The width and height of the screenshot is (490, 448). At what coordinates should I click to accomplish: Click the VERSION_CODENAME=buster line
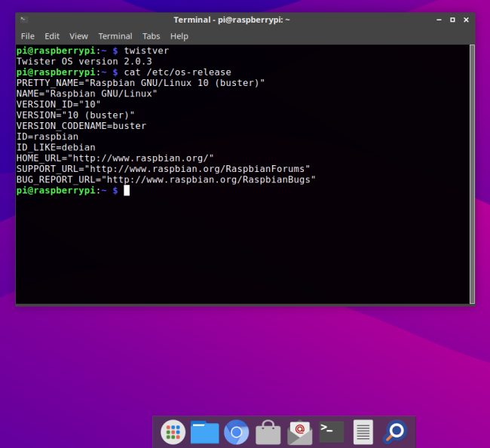(81, 126)
